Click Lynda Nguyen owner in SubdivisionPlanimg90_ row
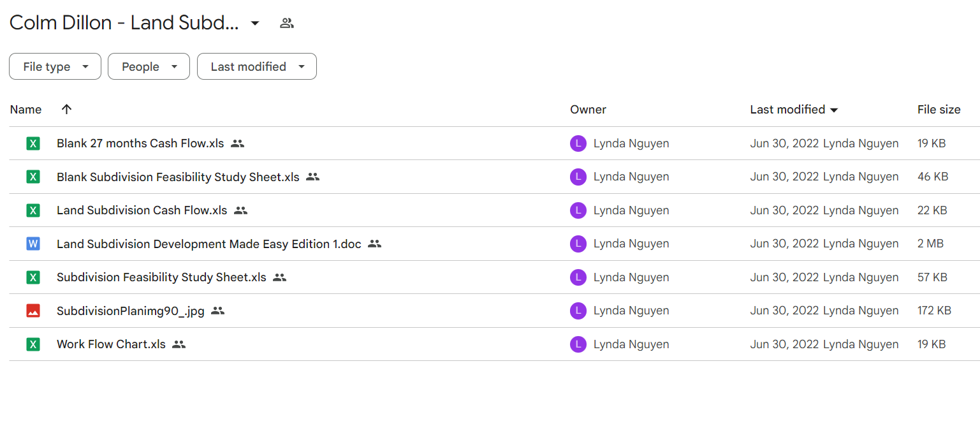The height and width of the screenshot is (426, 980). coord(631,311)
